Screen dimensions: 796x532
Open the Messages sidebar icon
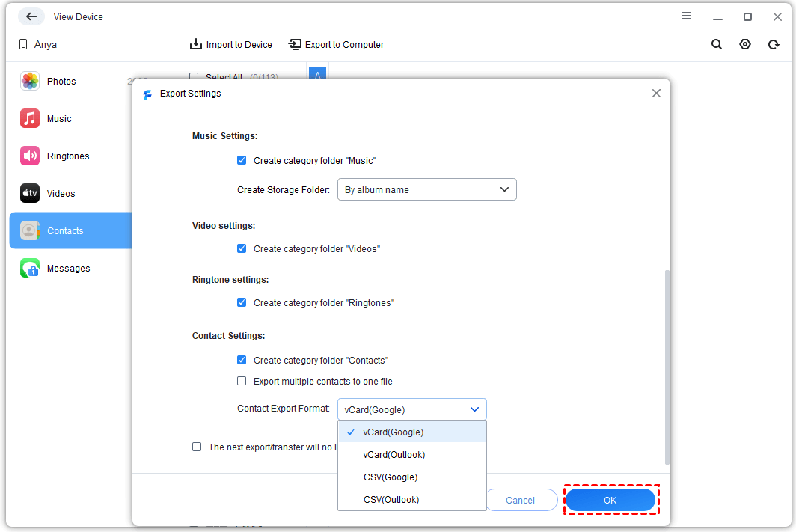click(30, 269)
